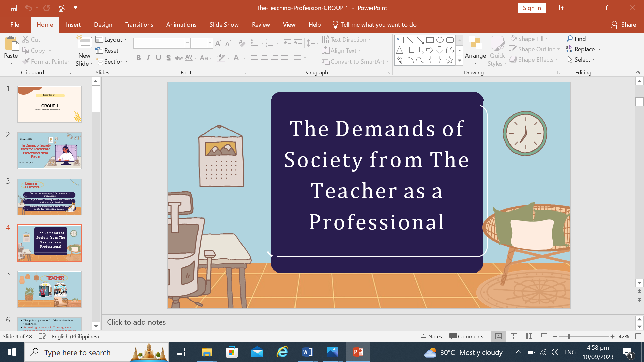Increase list indent level
The height and width of the screenshot is (362, 644).
298,43
